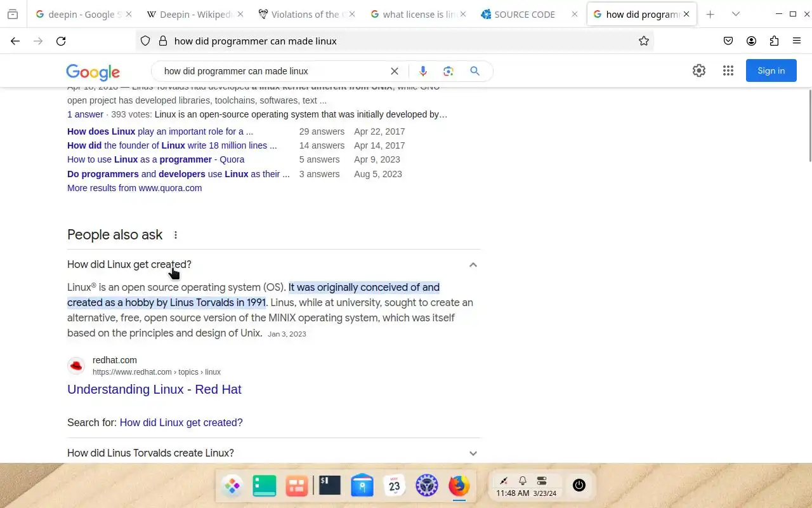Click the Firefox icon in the dock

tap(459, 486)
